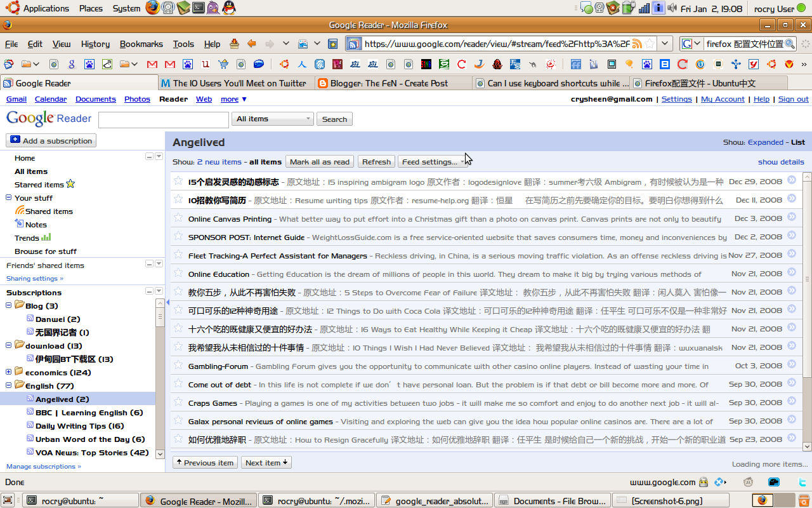This screenshot has width=812, height=508.
Task: Collapse the download folder
Action: coord(10,345)
